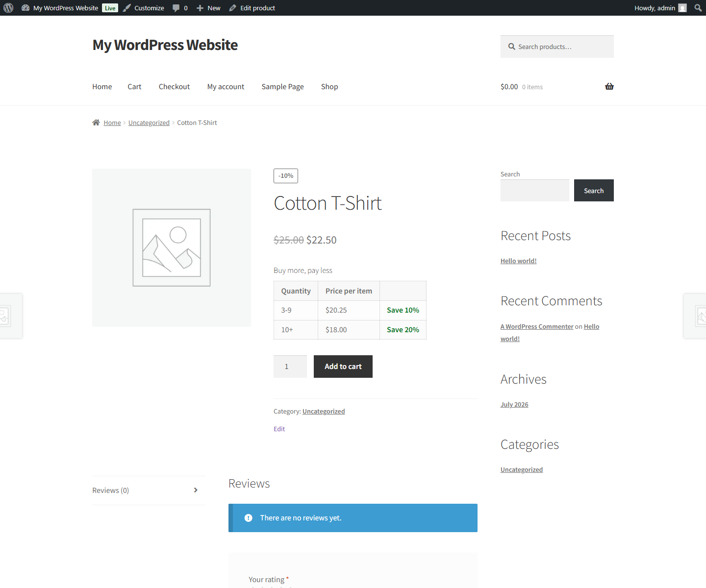Image resolution: width=706 pixels, height=588 pixels.
Task: Open comments via speech bubble icon
Action: (176, 8)
